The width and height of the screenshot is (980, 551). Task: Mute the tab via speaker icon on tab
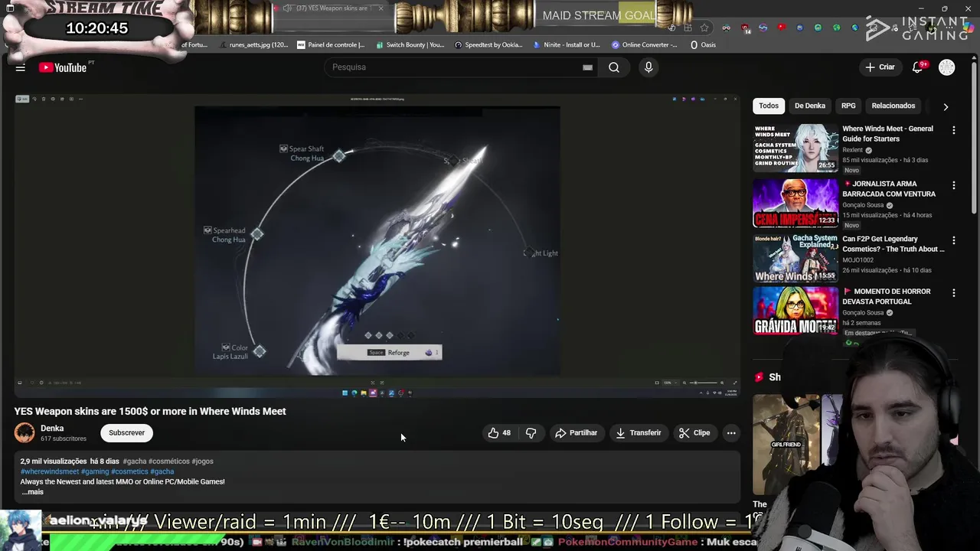click(286, 8)
